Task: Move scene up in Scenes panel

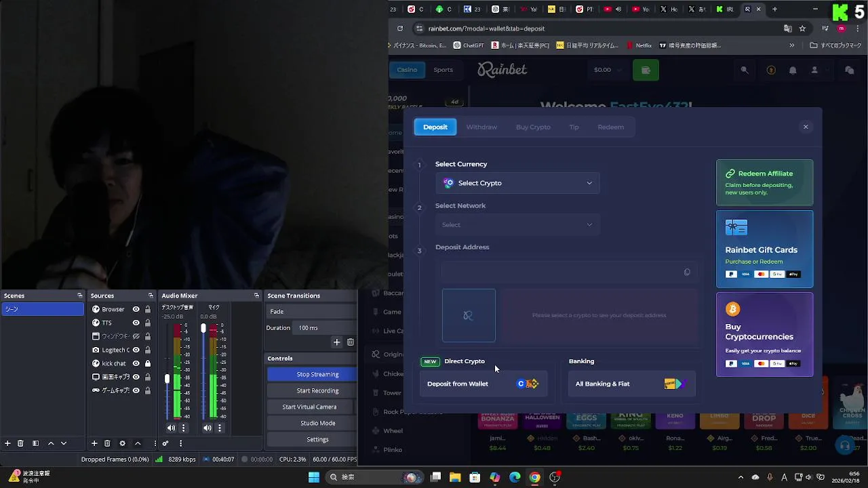Action: tap(50, 443)
